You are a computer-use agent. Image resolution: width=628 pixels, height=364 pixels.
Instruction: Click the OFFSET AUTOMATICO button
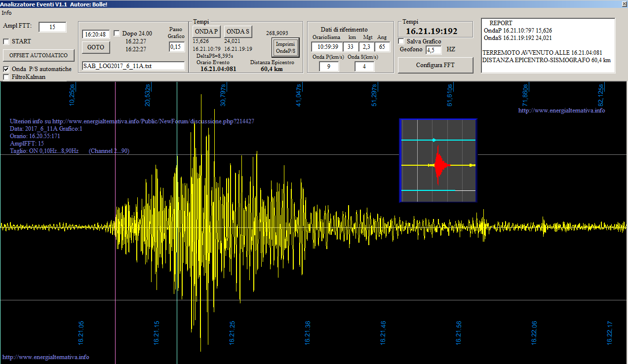[39, 55]
